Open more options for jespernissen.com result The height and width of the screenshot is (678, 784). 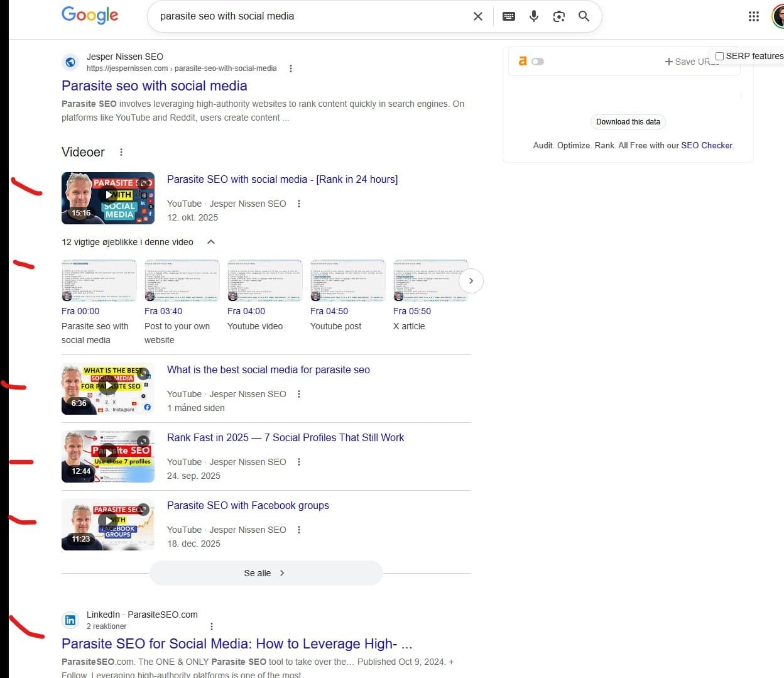coord(290,68)
